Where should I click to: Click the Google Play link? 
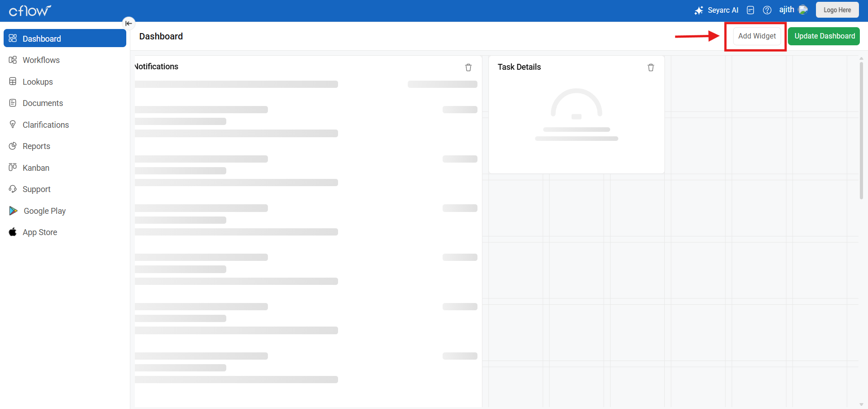[x=44, y=211]
